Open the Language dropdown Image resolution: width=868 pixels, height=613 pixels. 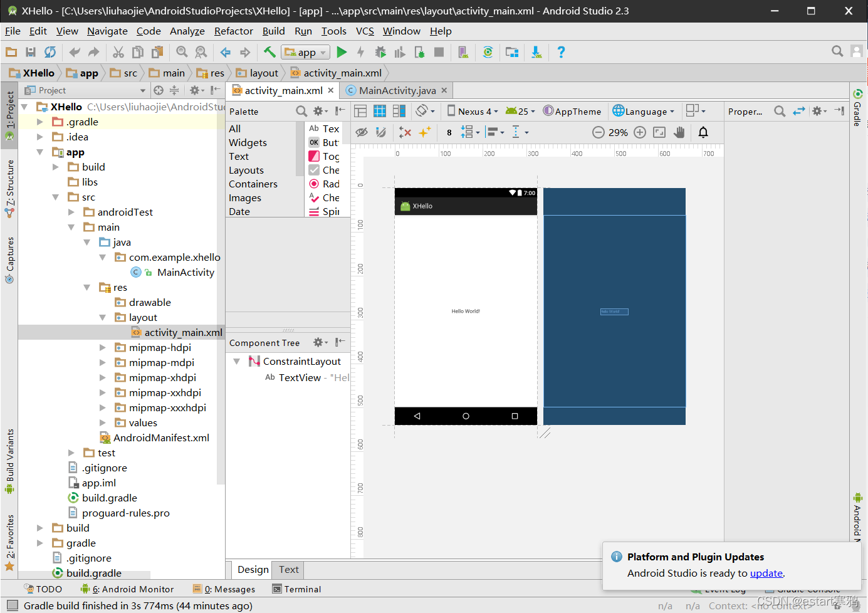point(644,111)
